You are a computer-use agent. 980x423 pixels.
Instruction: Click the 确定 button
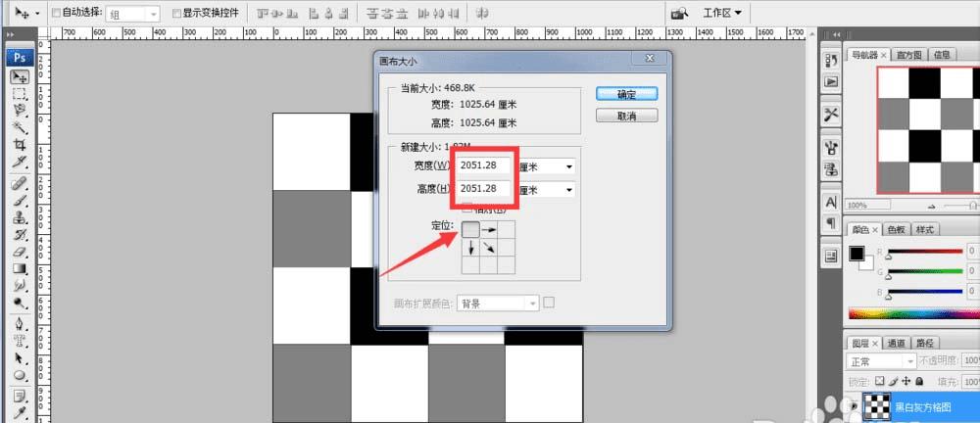pyautogui.click(x=626, y=94)
